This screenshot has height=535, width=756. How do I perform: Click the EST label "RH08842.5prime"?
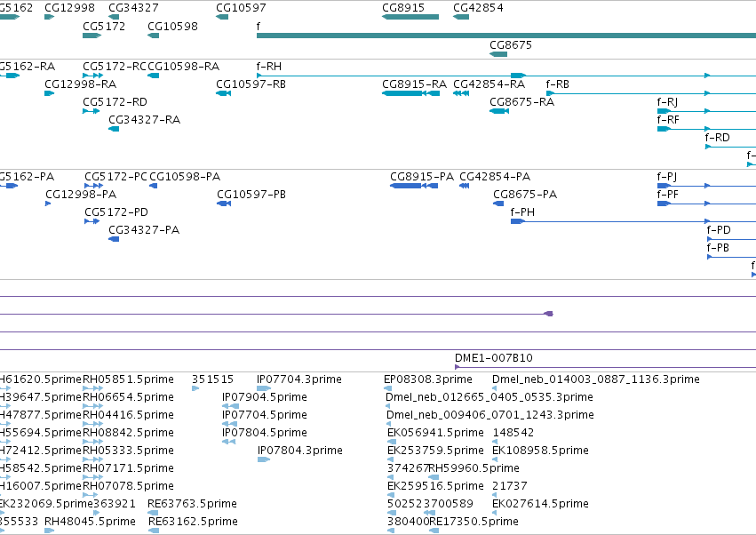(x=128, y=433)
